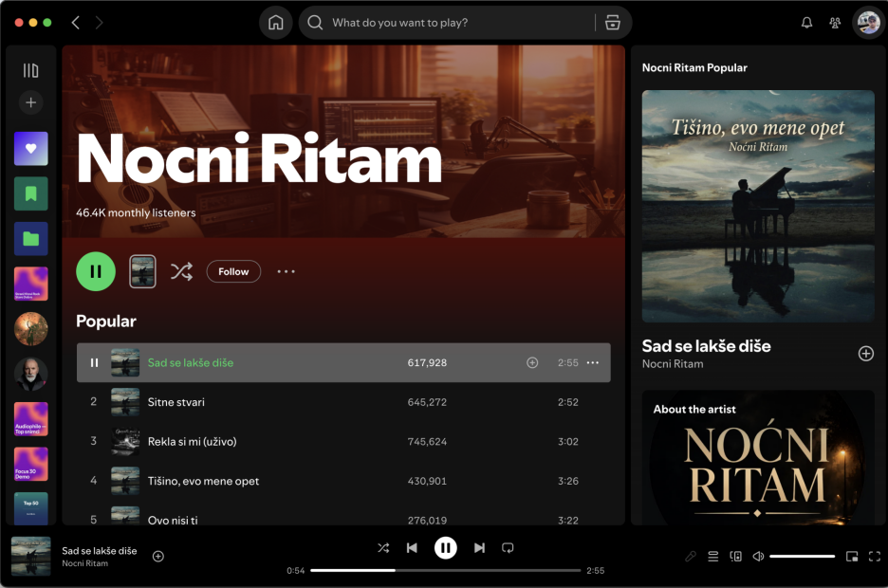Seek within the song progress bar
This screenshot has width=888, height=588.
coord(445,571)
